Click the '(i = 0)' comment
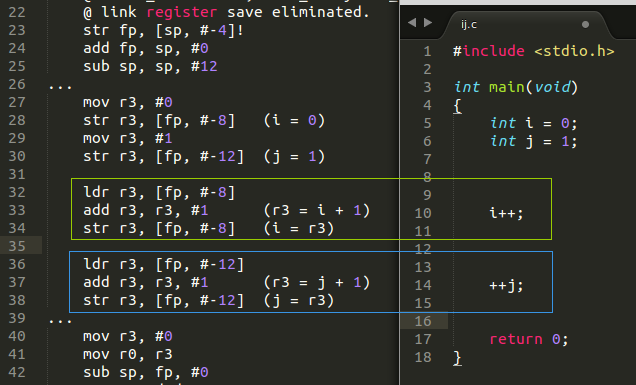The image size is (636, 385). point(294,120)
